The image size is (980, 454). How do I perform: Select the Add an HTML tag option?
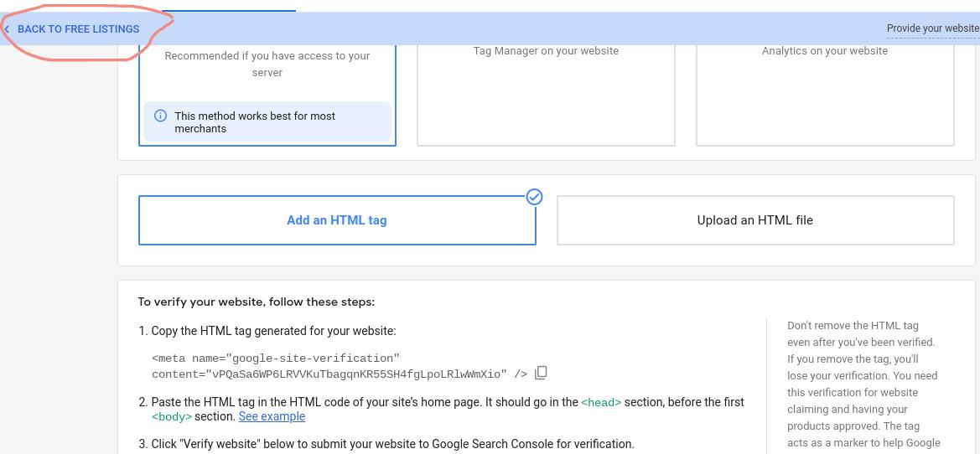[x=336, y=220]
